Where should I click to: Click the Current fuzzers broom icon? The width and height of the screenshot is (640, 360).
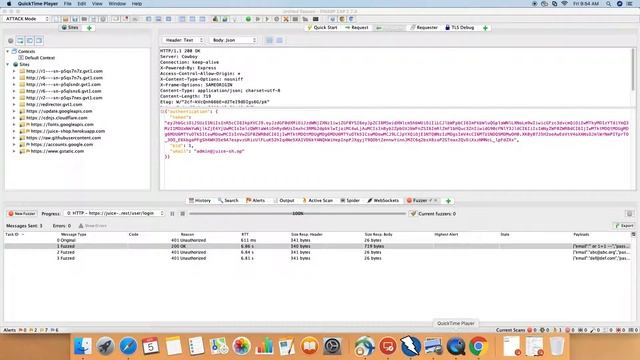coord(413,213)
